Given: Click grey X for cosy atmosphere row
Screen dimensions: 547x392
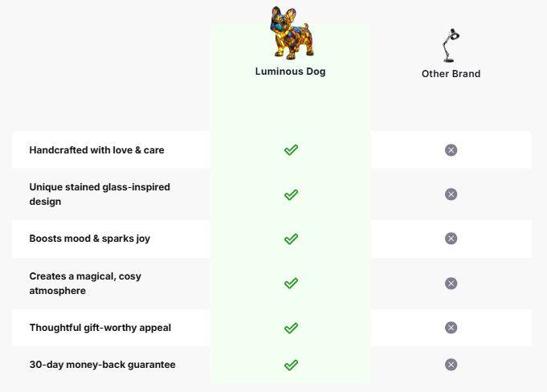Looking at the screenshot, I should click(451, 283).
